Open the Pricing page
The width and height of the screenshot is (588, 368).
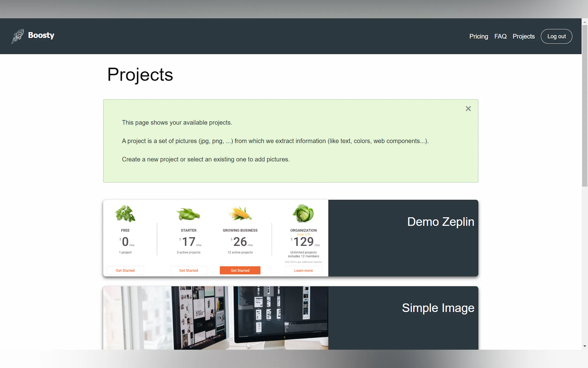click(478, 36)
